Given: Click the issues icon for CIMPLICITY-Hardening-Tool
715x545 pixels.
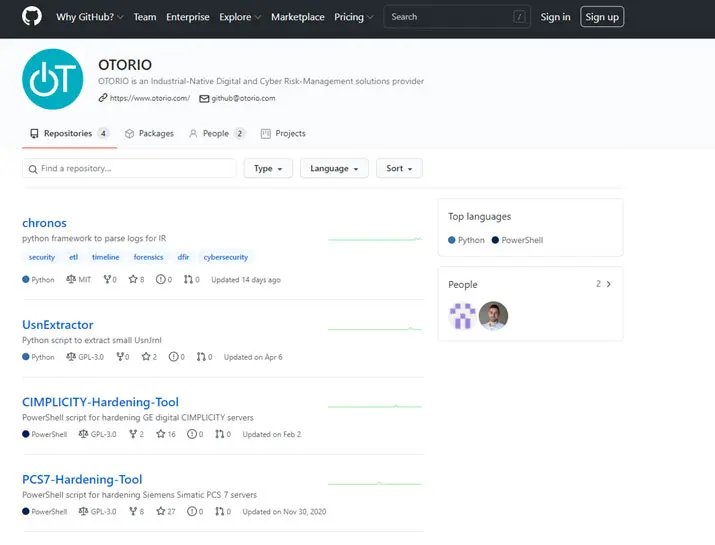Looking at the screenshot, I should 192,434.
